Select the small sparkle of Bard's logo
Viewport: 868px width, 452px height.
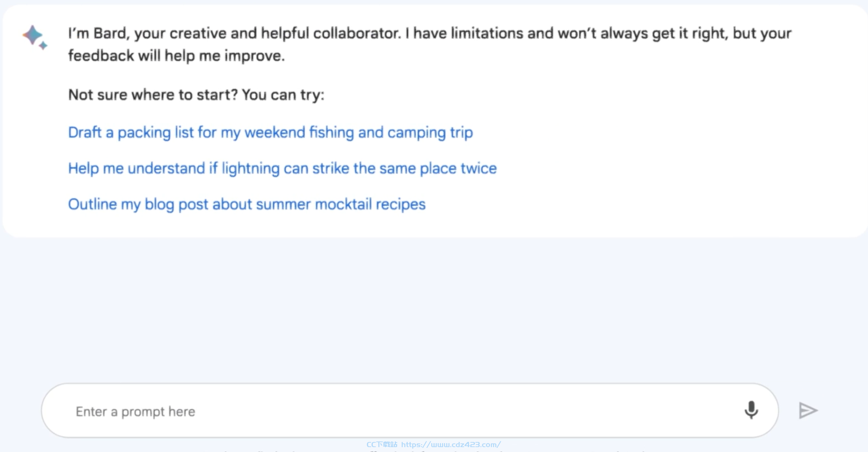(x=43, y=45)
